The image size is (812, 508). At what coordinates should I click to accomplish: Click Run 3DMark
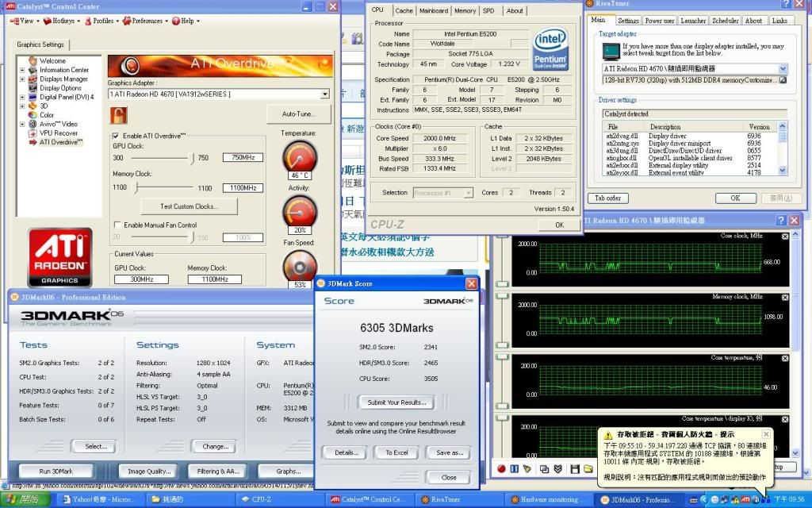[56, 471]
